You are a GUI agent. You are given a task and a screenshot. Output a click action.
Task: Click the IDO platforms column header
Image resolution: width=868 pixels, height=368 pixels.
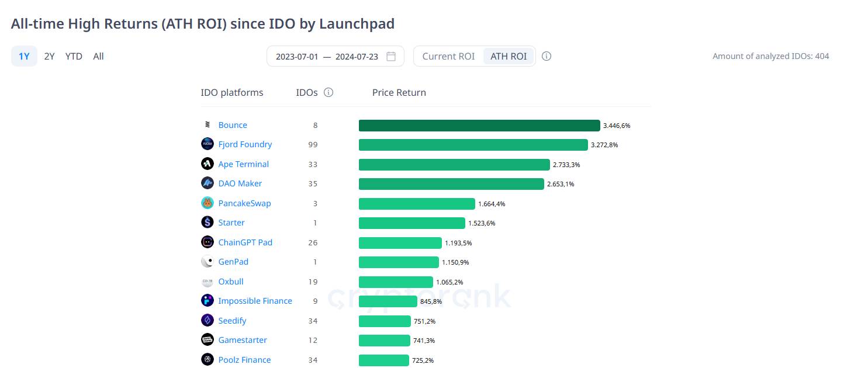point(232,92)
